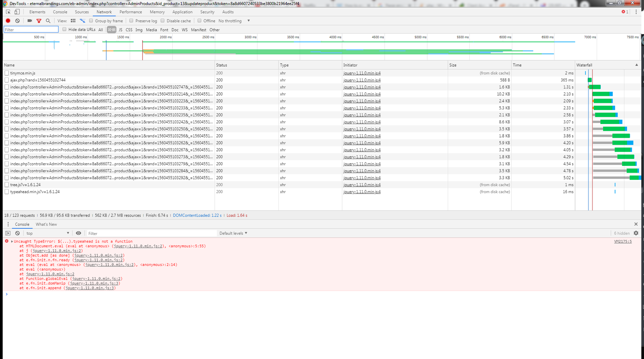This screenshot has height=359, width=644.
Task: Close the console drawer
Action: coord(636,224)
